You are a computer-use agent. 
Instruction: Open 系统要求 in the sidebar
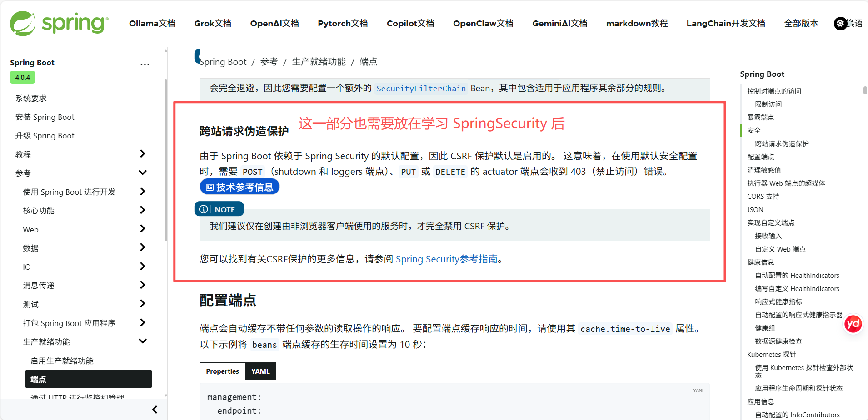(x=31, y=98)
